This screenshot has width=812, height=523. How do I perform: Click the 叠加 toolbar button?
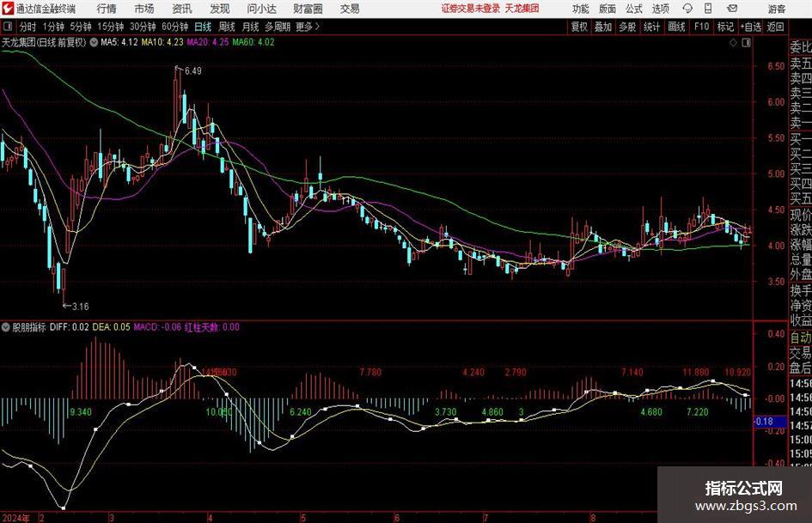coord(603,27)
